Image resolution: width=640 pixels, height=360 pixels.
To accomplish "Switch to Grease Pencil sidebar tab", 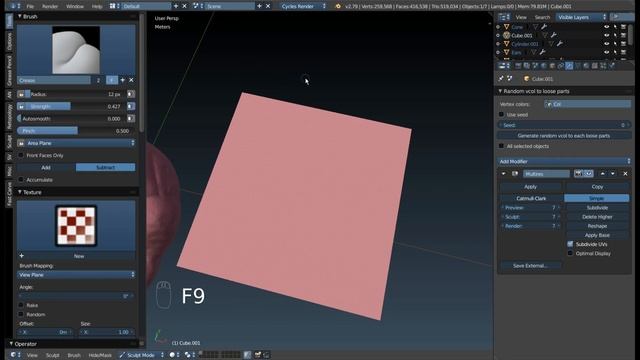I will pyautogui.click(x=9, y=70).
